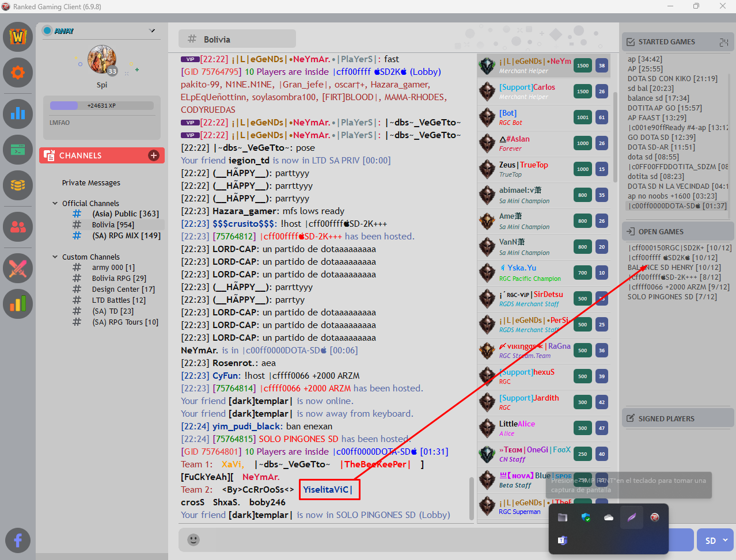Image resolution: width=736 pixels, height=560 pixels.
Task: Open the green console window icon
Action: [18, 150]
